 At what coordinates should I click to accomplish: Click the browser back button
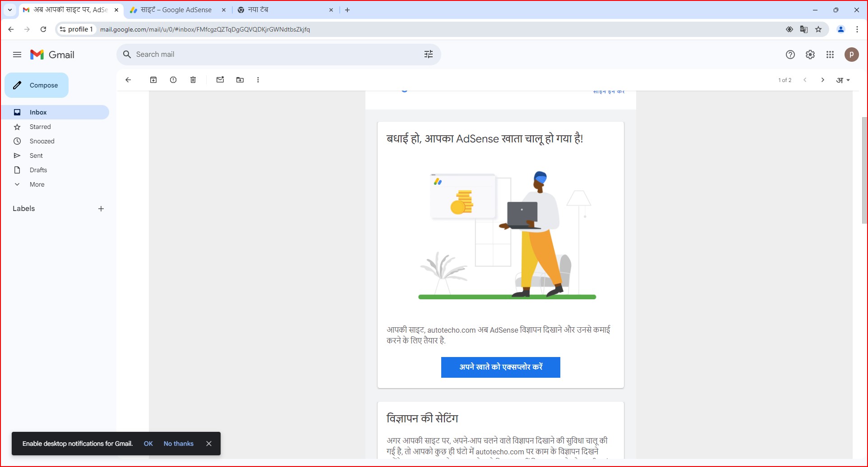click(x=11, y=29)
